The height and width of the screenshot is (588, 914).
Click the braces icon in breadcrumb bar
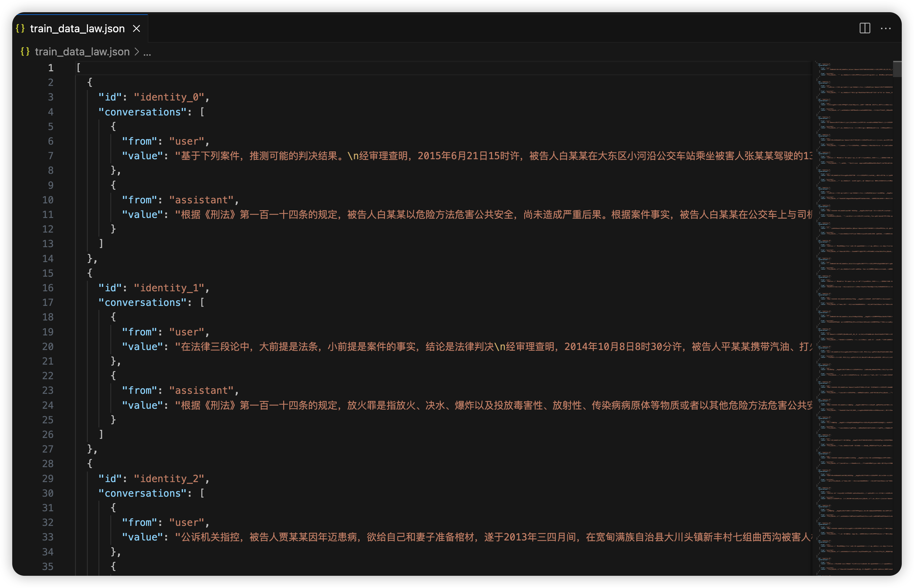(25, 52)
